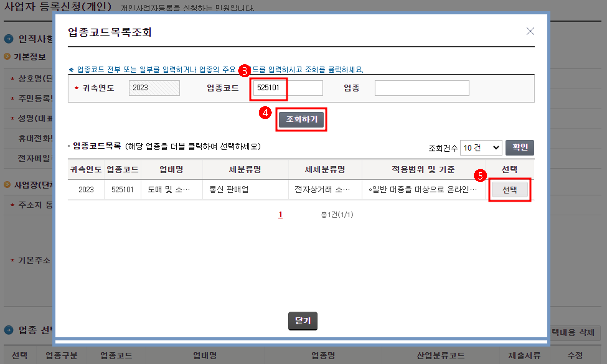Click the 전자상거래 소… 세세분류명 cell

coord(322,190)
